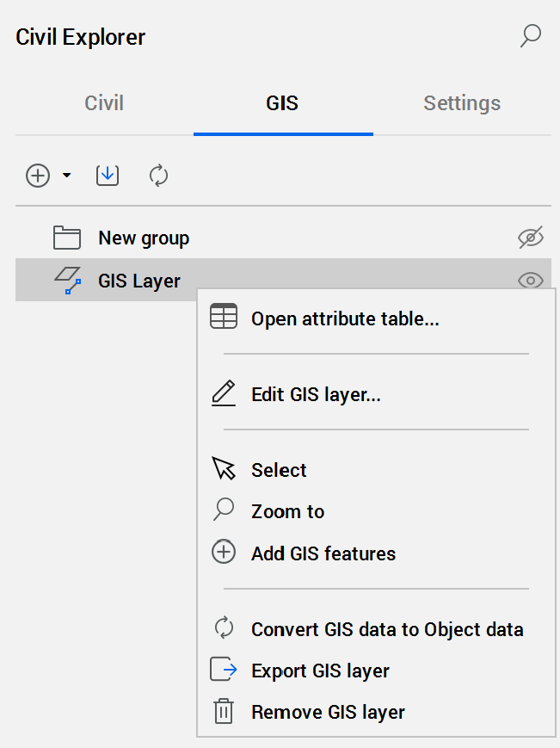Click Add GIS features menu option
Image resolution: width=560 pixels, height=748 pixels.
[323, 553]
